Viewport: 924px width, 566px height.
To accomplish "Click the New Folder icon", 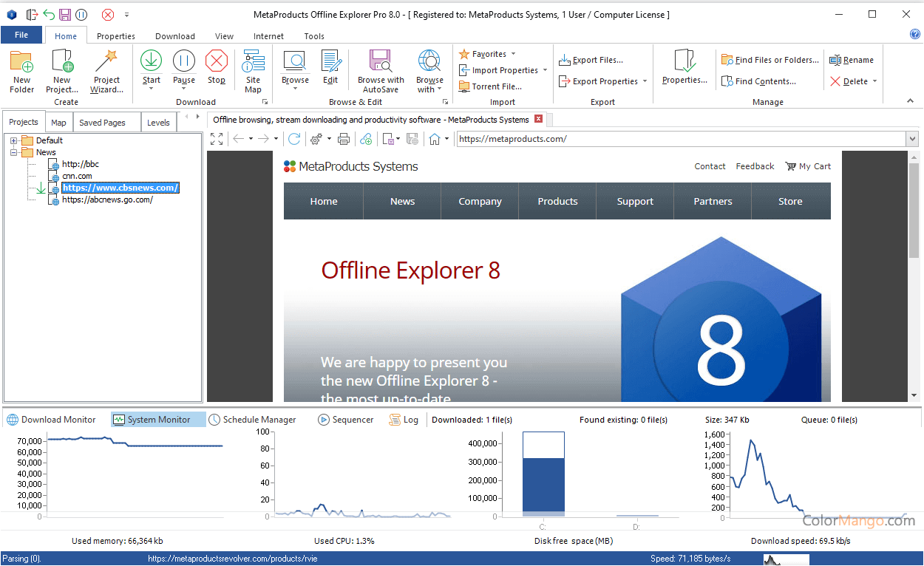I will (x=21, y=62).
